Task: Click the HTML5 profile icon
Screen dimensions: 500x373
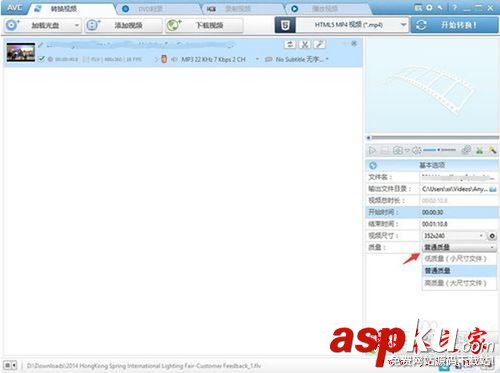Action: [285, 25]
